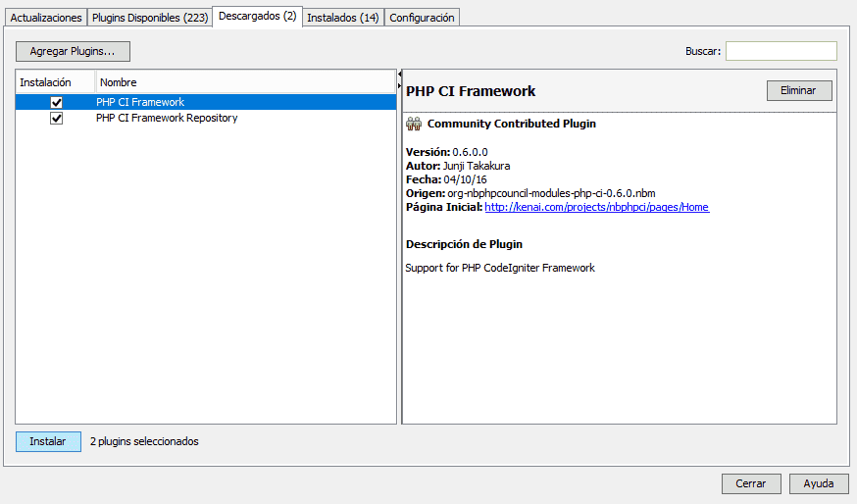Sort by the Instalación column header
Screen dimensions: 857x504
click(55, 82)
